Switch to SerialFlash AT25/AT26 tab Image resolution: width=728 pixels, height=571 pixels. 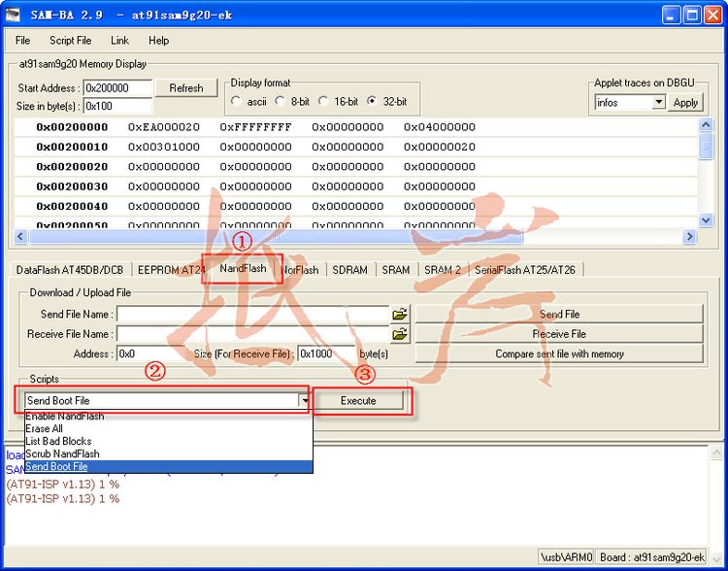pos(525,270)
